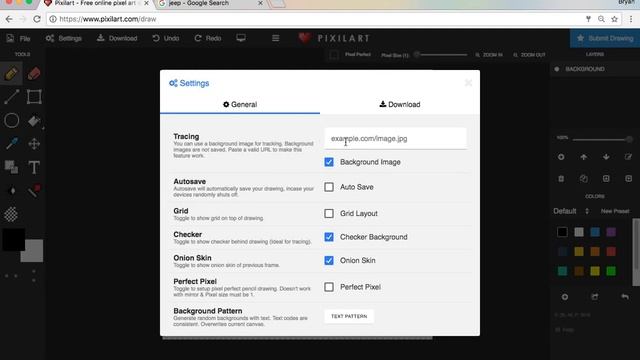Pick the red color swatch
Image resolution: width=640 pixels, height=360 pixels.
pyautogui.click(x=611, y=251)
